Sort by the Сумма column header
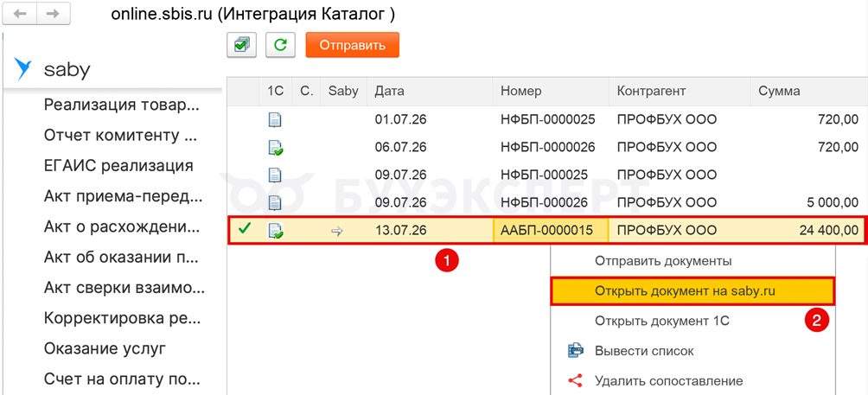 (x=808, y=92)
